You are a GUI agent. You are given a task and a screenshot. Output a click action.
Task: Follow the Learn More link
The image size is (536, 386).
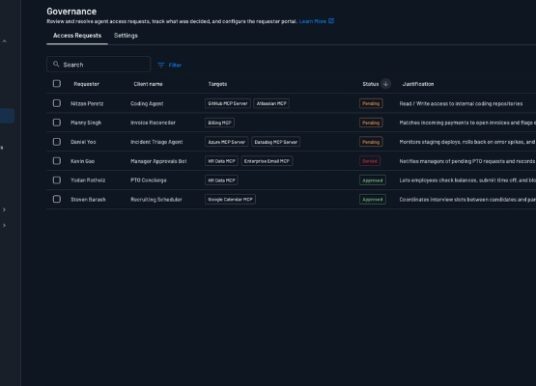coord(313,21)
